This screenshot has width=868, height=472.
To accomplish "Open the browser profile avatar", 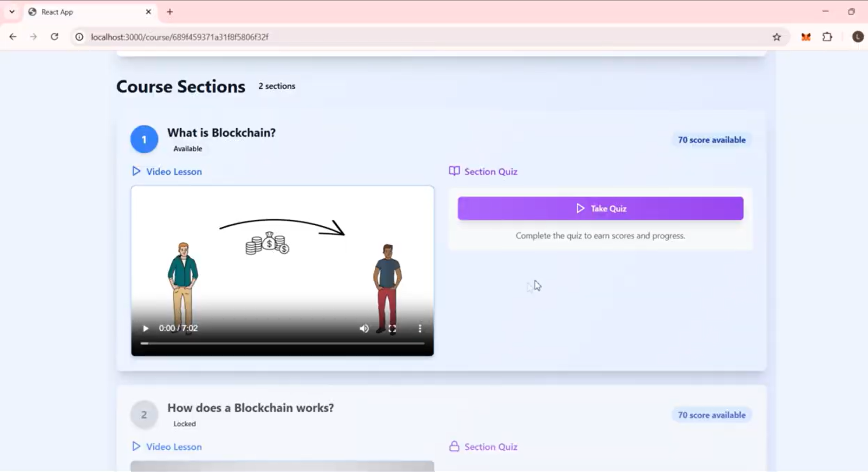I will click(857, 37).
